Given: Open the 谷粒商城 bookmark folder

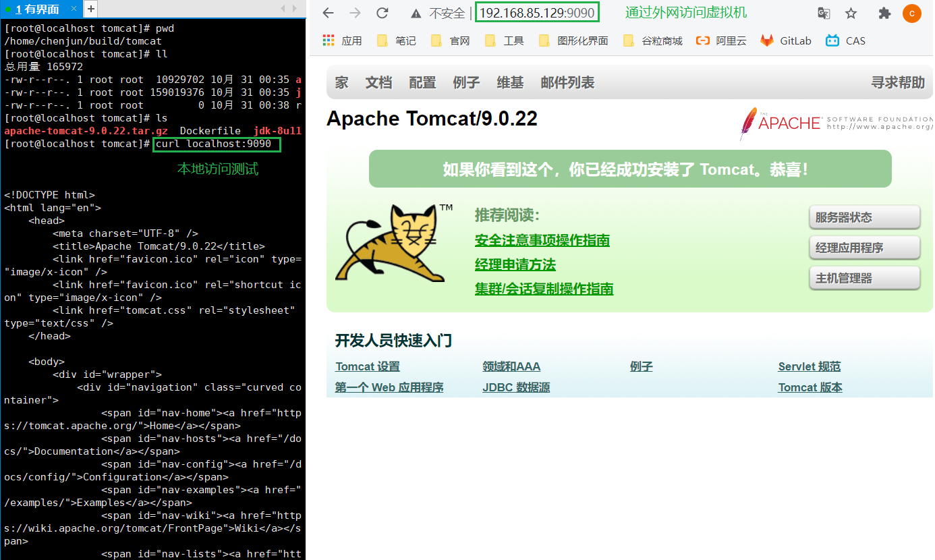Looking at the screenshot, I should point(652,40).
